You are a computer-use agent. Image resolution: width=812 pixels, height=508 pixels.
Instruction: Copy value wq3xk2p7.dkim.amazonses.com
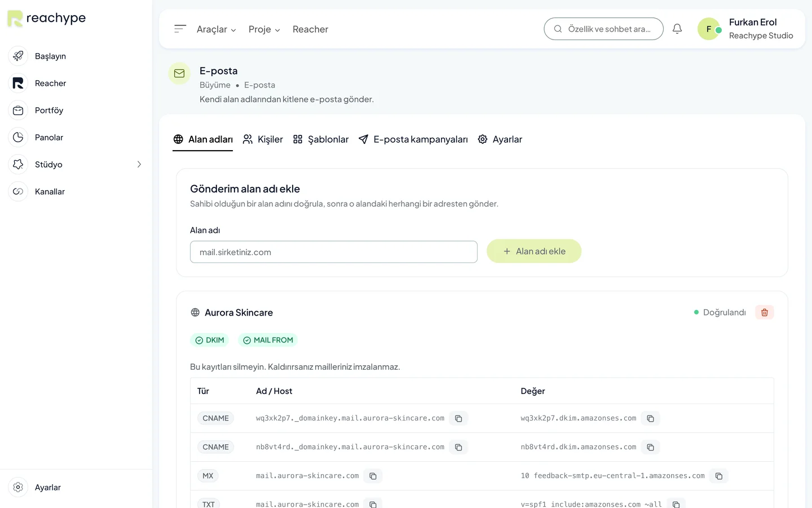(x=650, y=418)
